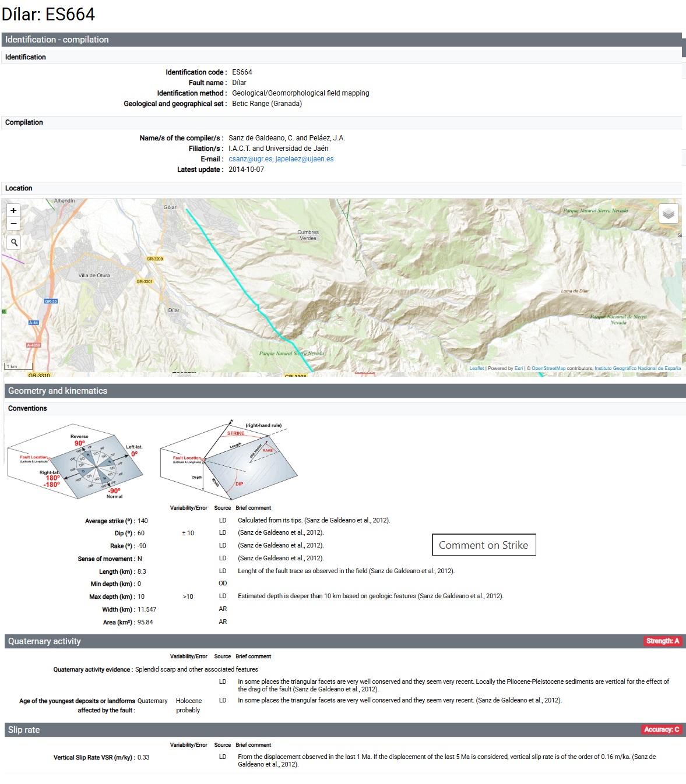Open the OpenStreetMap attribution link
Viewport: 686px width, 784px height.
tap(548, 368)
